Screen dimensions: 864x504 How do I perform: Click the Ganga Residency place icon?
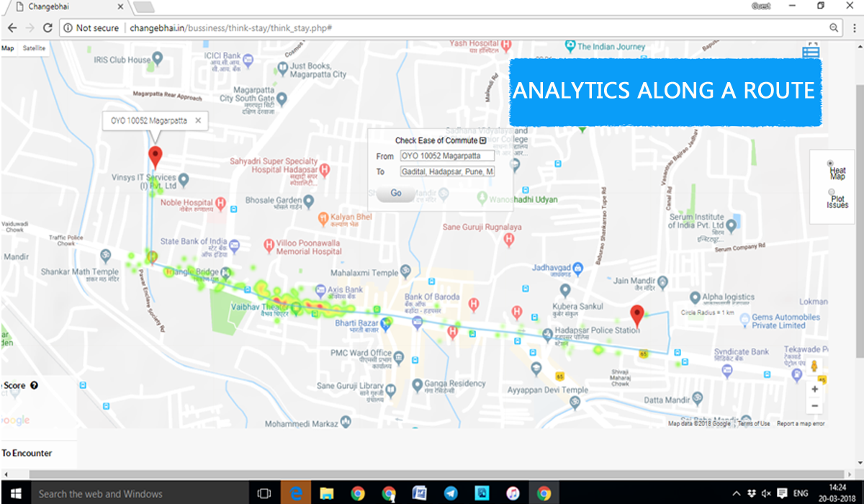pos(416,385)
